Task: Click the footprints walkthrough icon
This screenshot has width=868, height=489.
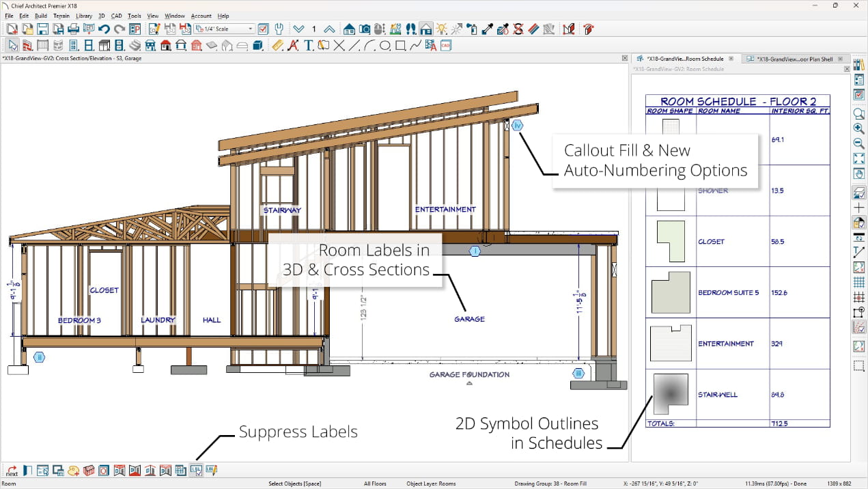Action: pos(410,29)
